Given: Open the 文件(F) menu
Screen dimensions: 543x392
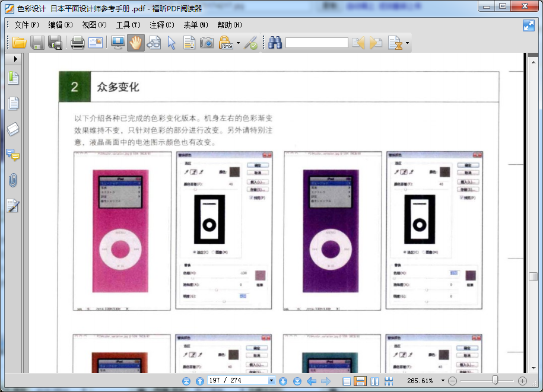Looking at the screenshot, I should pos(27,25).
